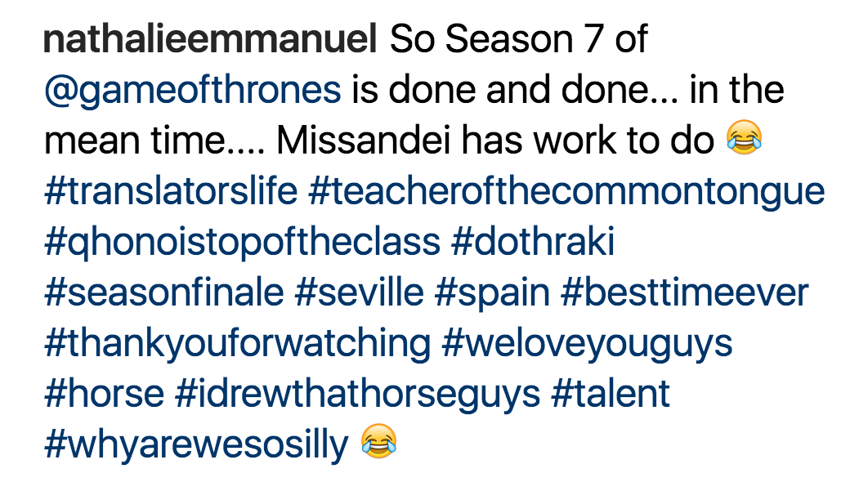The height and width of the screenshot is (482, 868).
Task: Select the #thankyouforwatching hashtag
Action: point(237,346)
